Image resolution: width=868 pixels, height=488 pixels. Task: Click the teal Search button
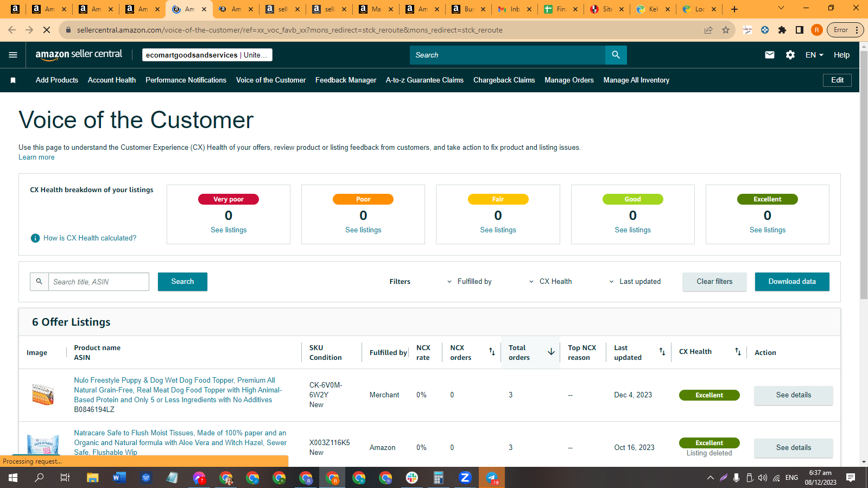click(182, 282)
